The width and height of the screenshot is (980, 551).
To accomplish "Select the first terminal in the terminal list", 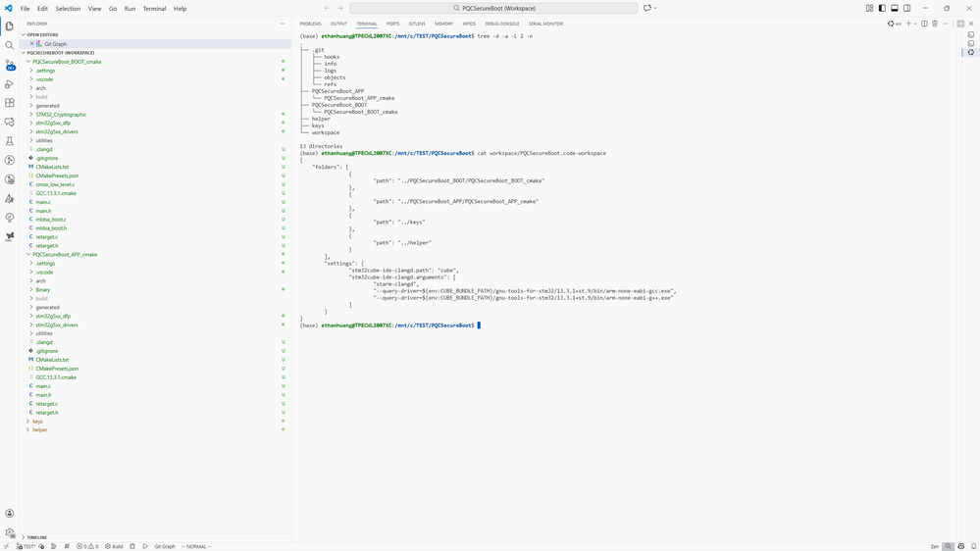I will 970,35.
